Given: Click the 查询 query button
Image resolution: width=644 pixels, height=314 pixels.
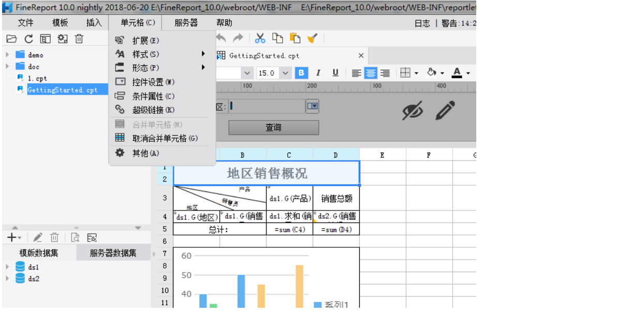Looking at the screenshot, I should [x=273, y=127].
